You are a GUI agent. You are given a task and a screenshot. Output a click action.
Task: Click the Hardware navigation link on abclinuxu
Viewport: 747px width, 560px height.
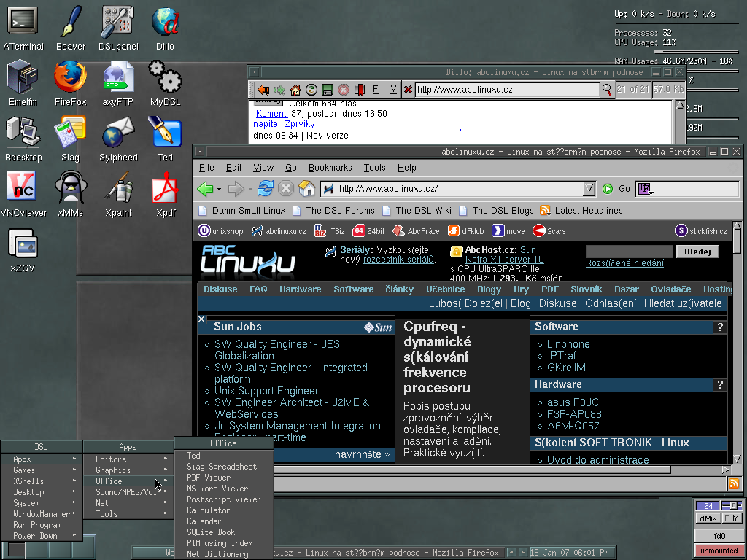(300, 289)
